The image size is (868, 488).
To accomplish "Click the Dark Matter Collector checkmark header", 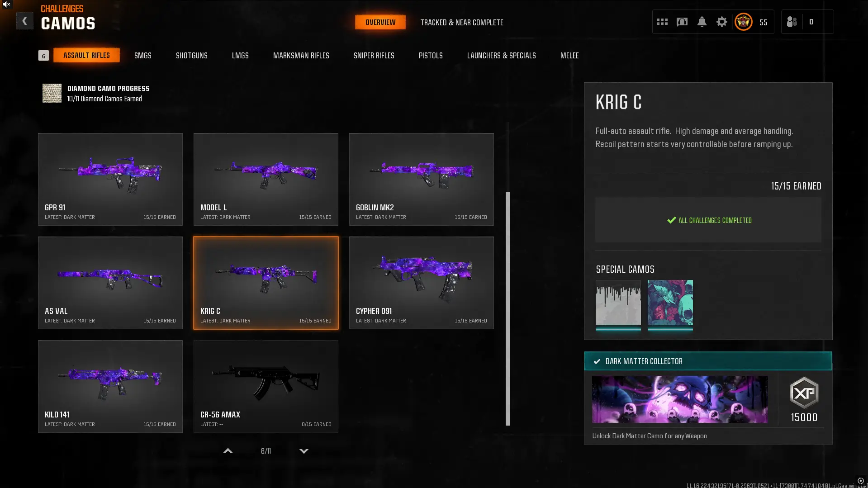I will coord(708,361).
